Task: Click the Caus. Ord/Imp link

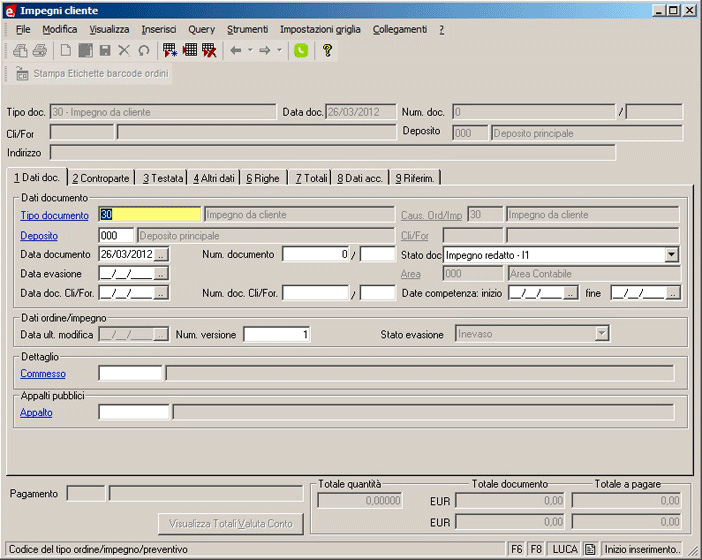Action: (x=431, y=215)
